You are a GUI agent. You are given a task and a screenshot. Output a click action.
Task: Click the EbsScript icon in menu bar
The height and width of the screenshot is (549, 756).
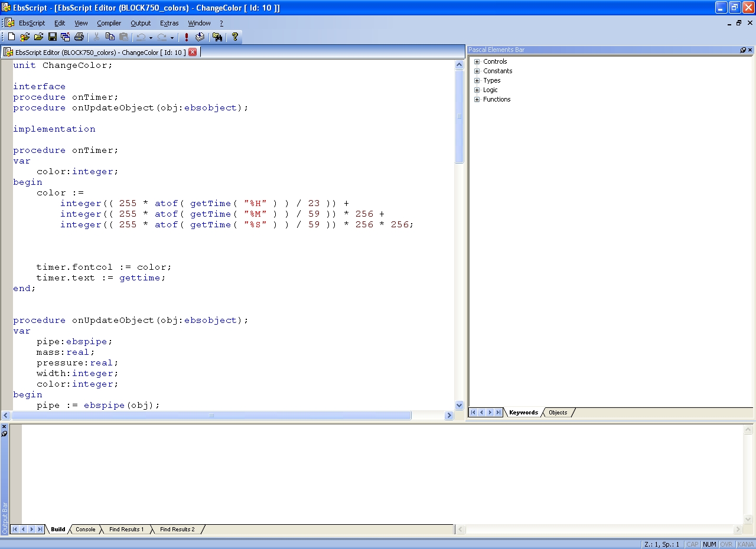(10, 23)
